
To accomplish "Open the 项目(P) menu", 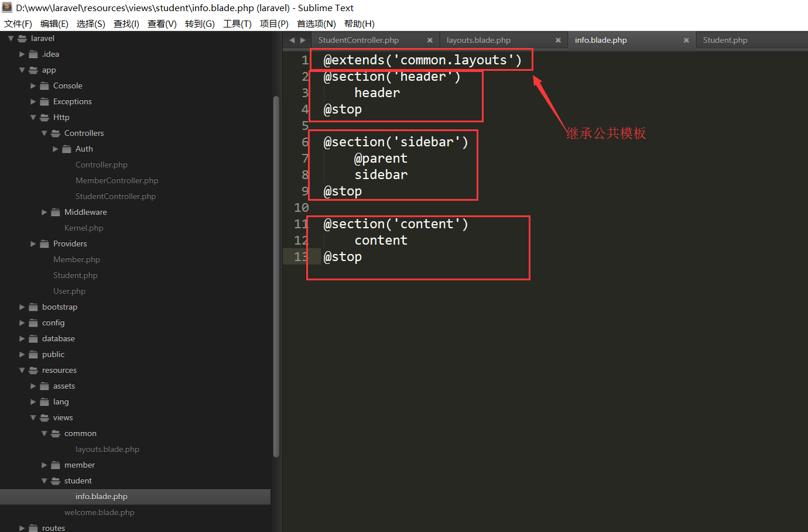I will tap(274, 24).
